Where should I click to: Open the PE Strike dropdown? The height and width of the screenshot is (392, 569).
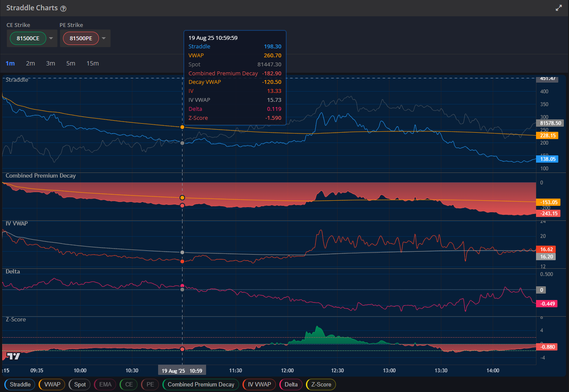tap(103, 38)
